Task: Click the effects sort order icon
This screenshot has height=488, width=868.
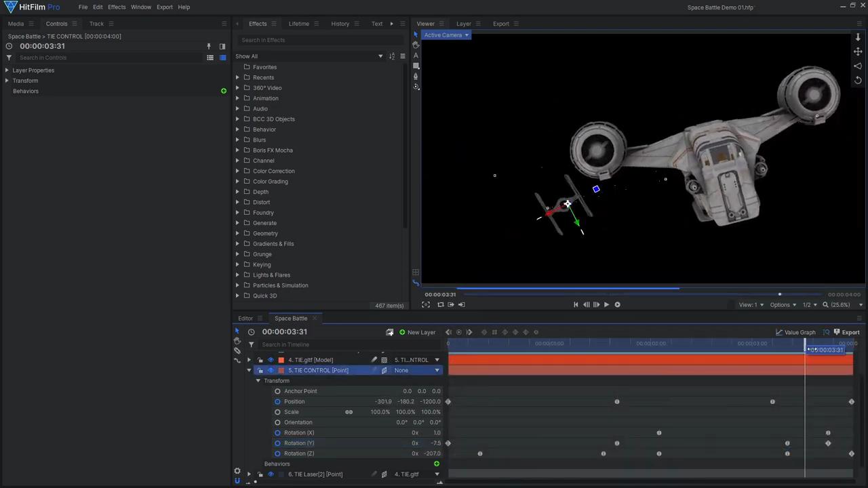Action: (x=391, y=56)
